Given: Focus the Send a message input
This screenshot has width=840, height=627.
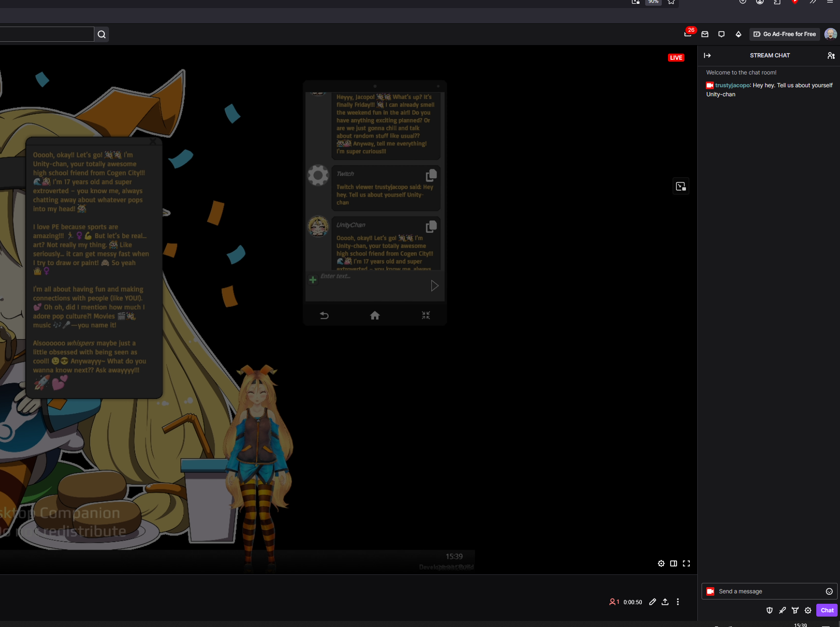Looking at the screenshot, I should click(x=769, y=591).
